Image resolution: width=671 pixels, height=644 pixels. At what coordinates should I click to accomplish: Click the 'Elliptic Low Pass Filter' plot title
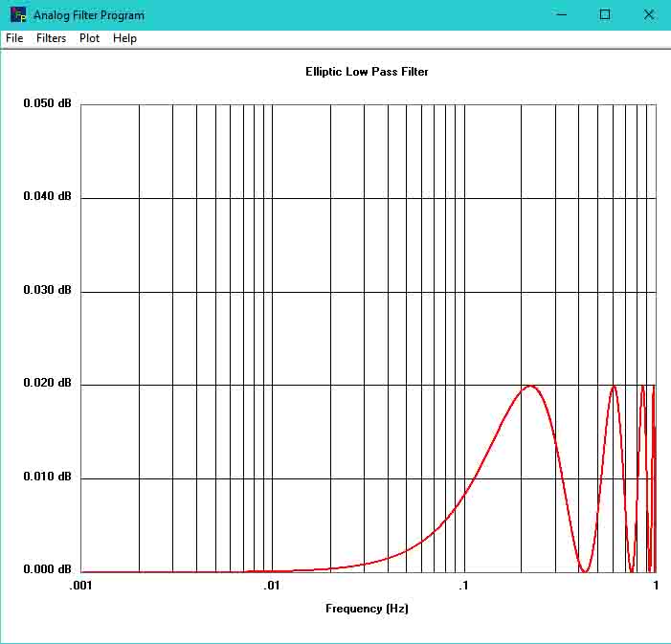pyautogui.click(x=367, y=72)
